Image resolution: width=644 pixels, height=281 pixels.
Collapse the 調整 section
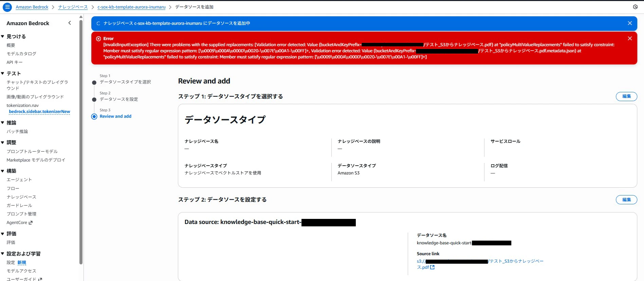pyautogui.click(x=3, y=143)
